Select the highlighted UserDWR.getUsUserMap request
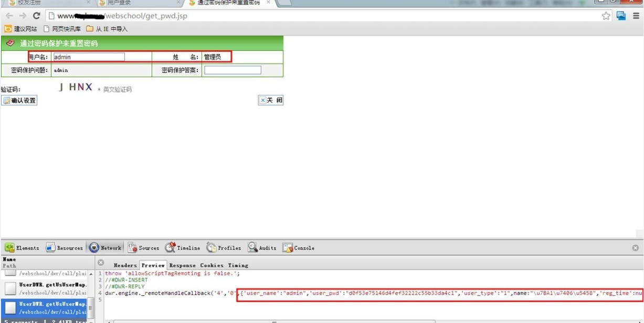 point(44,307)
